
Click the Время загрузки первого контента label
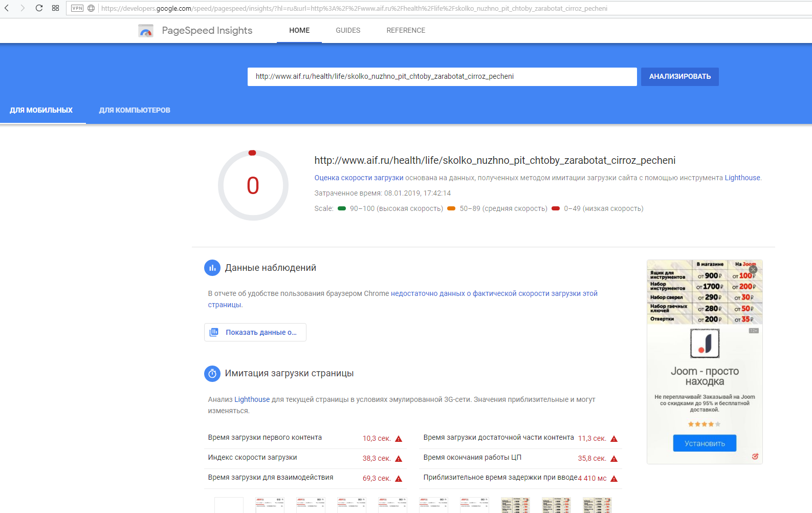[x=265, y=438]
